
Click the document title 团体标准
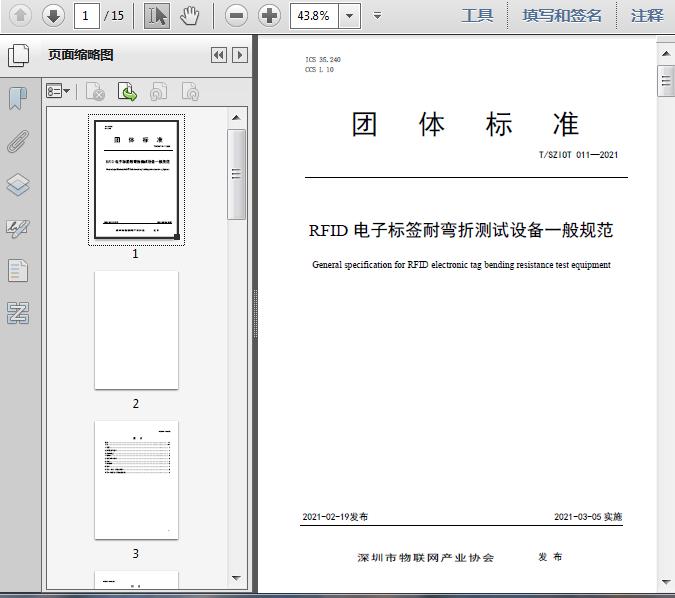(465, 125)
